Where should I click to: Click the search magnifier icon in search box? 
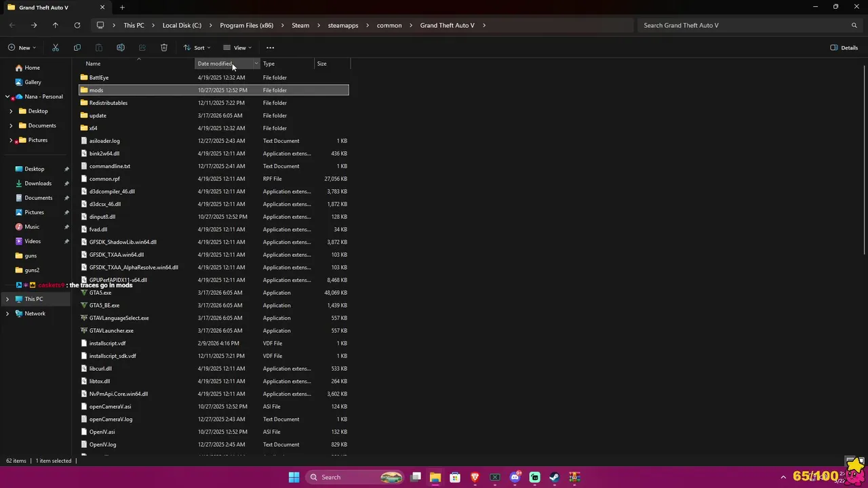click(854, 25)
